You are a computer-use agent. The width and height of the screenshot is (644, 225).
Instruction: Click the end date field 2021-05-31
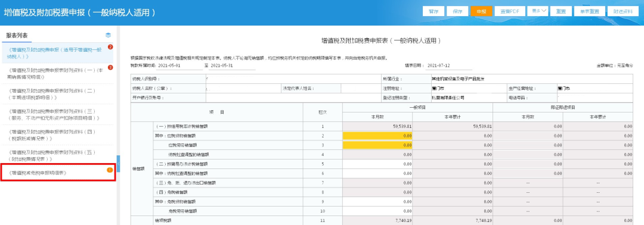[x=232, y=65]
